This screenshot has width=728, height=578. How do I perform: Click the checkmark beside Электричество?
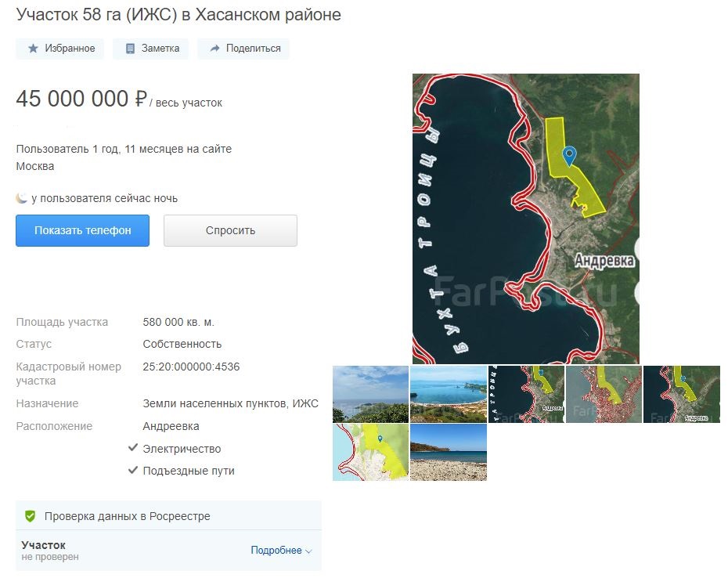click(133, 449)
